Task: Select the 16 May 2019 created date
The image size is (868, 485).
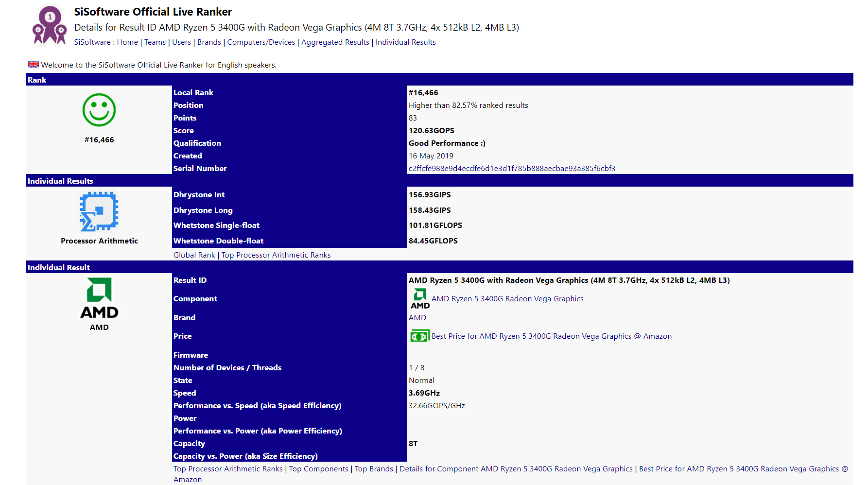Action: 431,156
